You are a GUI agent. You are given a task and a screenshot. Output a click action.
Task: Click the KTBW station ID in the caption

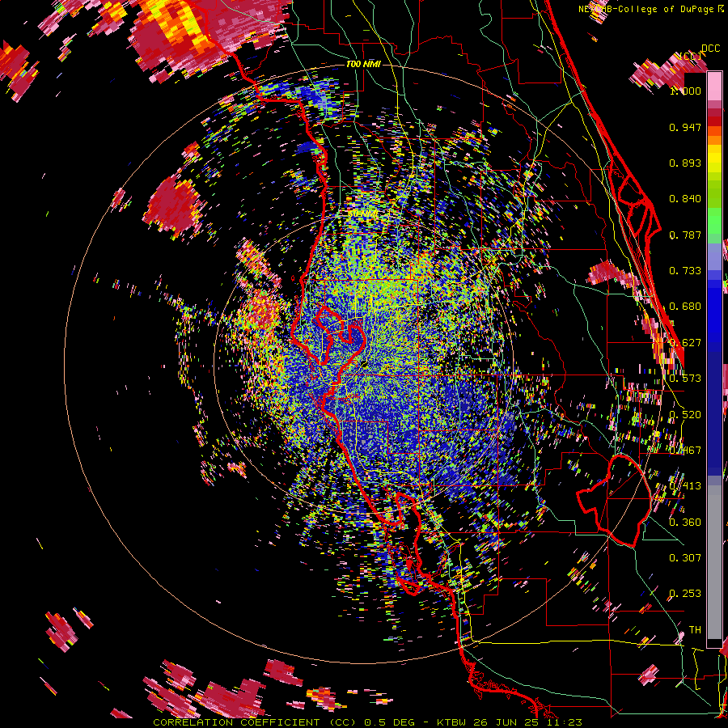tap(451, 722)
